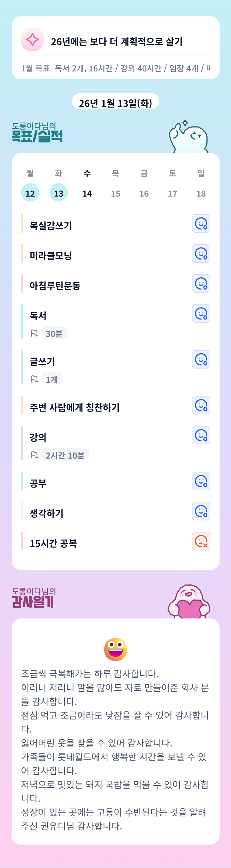Click the red failed icon for 15시간 공복
This screenshot has width=231, height=868.
[201, 541]
